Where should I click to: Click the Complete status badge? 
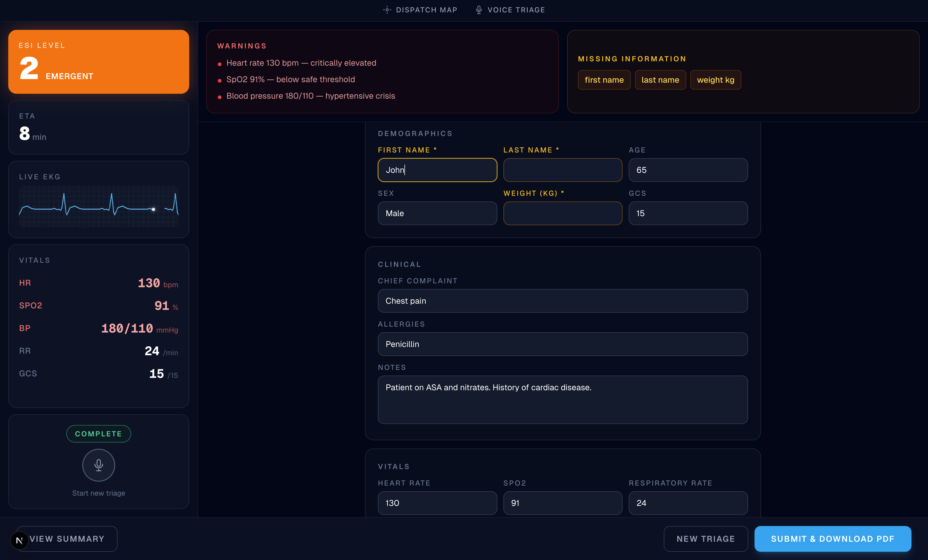pos(98,434)
